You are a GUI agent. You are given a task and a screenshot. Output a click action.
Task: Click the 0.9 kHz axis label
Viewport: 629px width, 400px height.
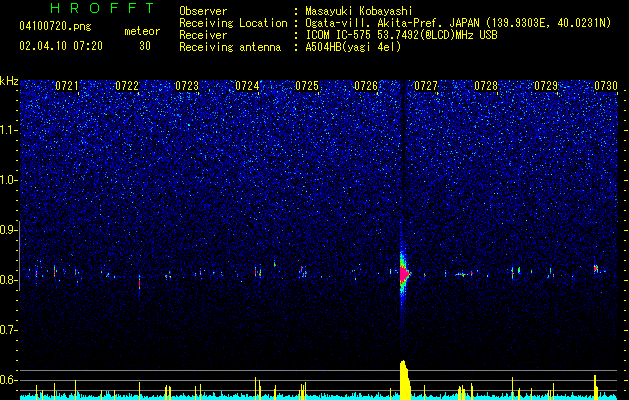[x=9, y=230]
